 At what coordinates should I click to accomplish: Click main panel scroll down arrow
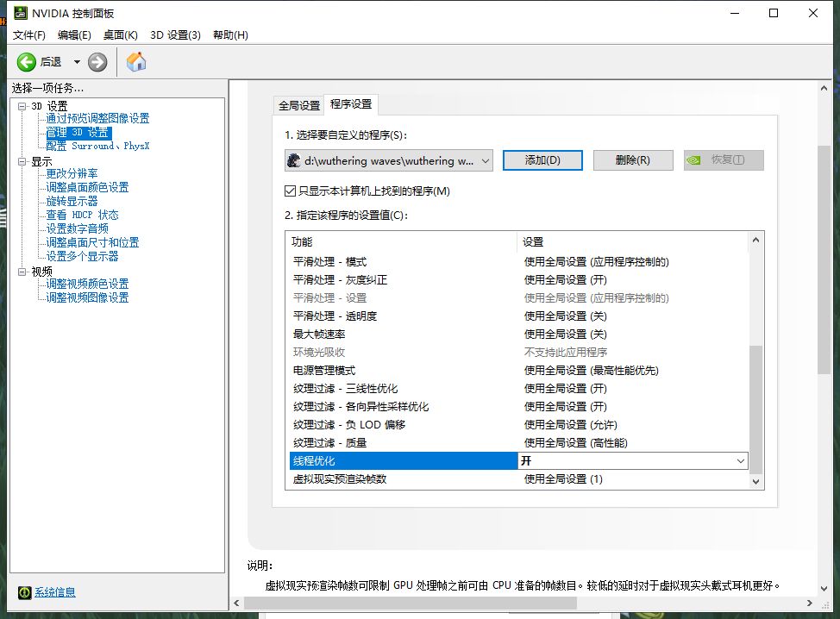click(x=824, y=589)
